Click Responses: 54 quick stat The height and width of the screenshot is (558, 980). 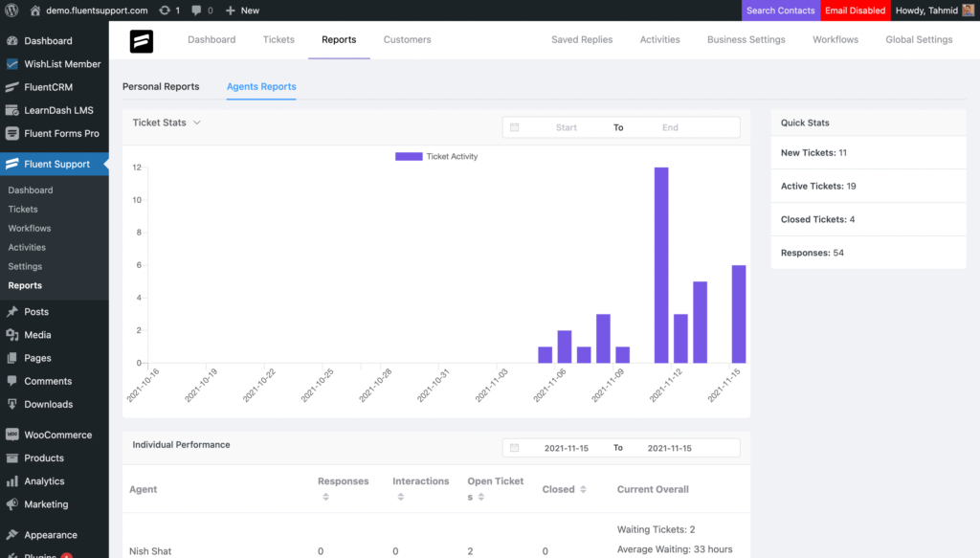tap(869, 253)
